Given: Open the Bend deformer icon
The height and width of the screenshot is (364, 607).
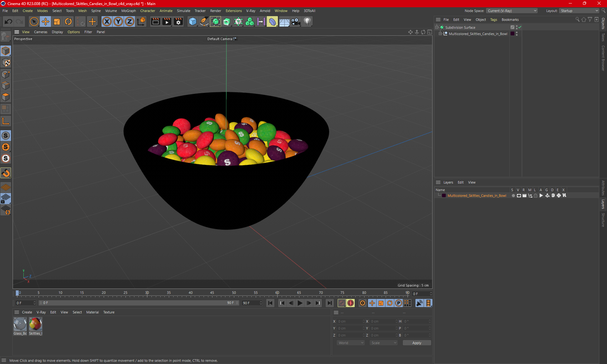Looking at the screenshot, I should tap(272, 21).
